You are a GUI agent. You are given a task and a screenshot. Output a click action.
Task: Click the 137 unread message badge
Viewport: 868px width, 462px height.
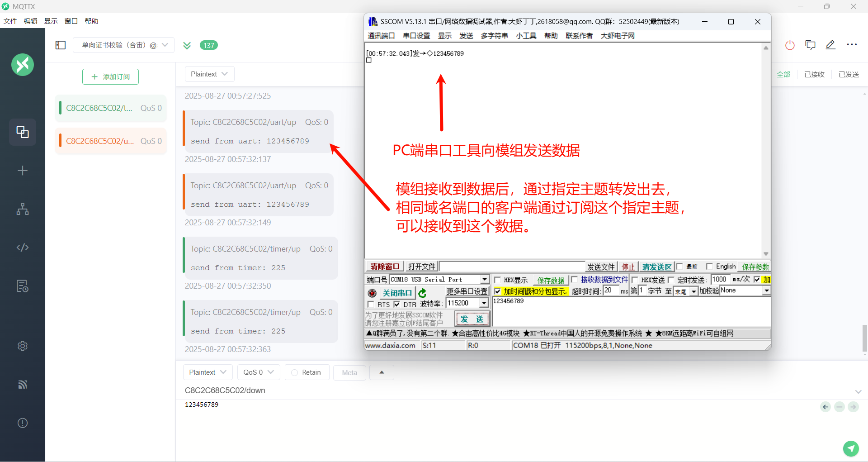pos(209,45)
